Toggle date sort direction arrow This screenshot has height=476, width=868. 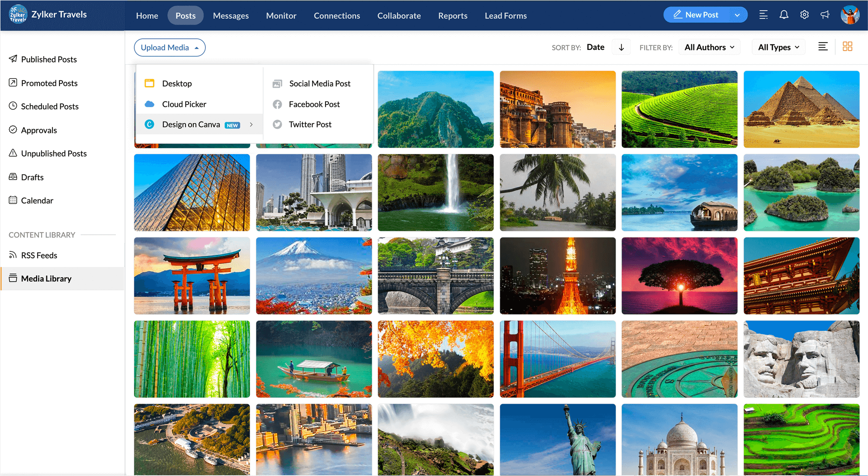tap(621, 47)
